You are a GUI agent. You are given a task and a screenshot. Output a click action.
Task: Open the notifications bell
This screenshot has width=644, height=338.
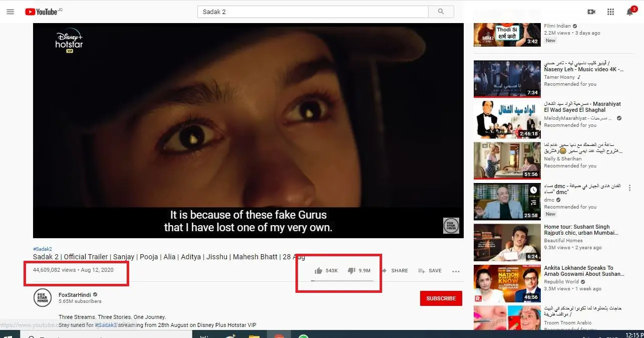tap(630, 12)
